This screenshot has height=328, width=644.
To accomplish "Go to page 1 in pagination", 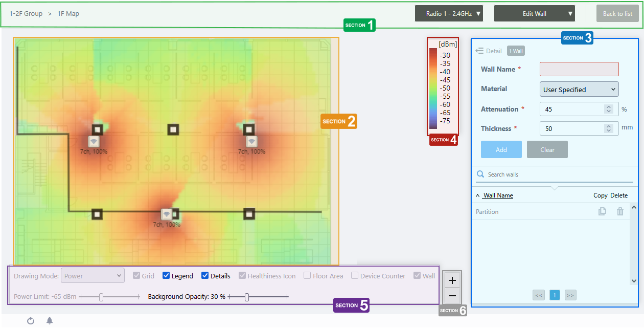I will click(x=555, y=295).
